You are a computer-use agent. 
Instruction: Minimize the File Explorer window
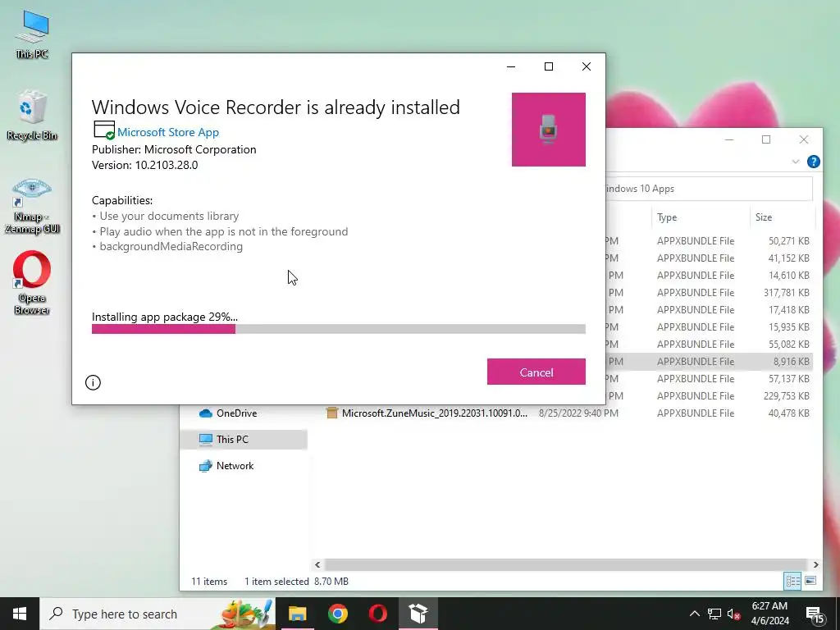[x=729, y=139]
